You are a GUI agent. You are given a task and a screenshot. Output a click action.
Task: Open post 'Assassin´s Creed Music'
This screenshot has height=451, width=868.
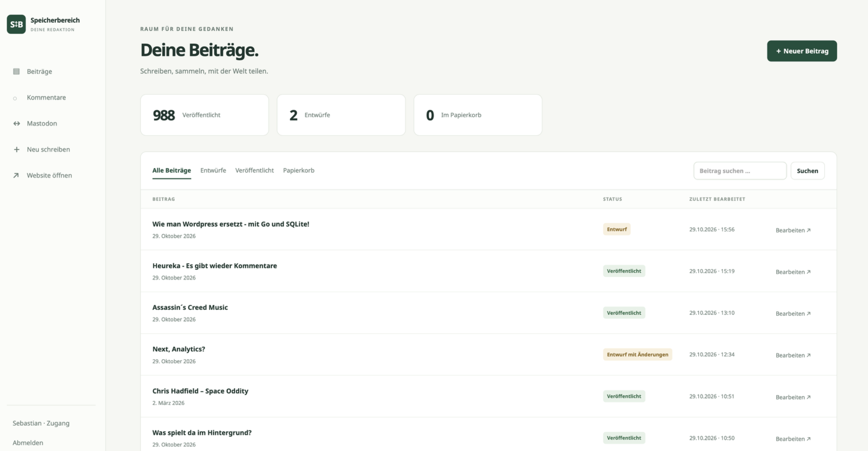190,307
